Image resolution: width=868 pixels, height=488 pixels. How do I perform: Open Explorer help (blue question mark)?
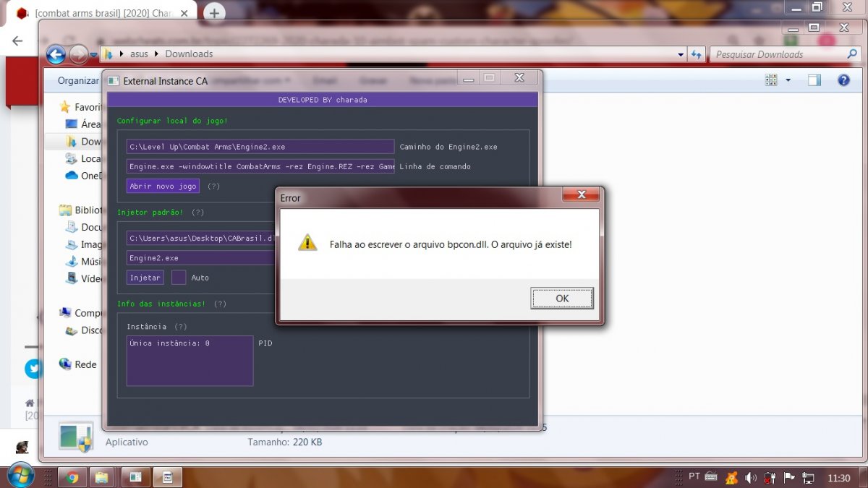point(843,80)
